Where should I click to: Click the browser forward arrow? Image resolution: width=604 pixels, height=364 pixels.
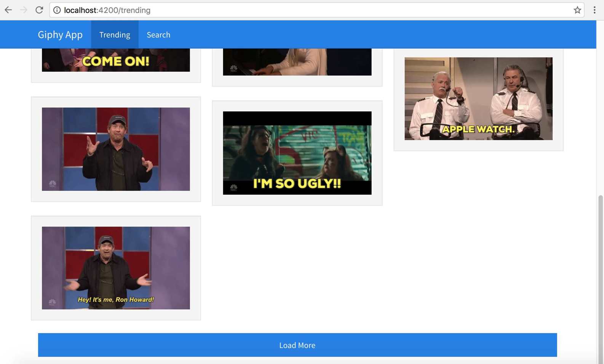pyautogui.click(x=24, y=10)
